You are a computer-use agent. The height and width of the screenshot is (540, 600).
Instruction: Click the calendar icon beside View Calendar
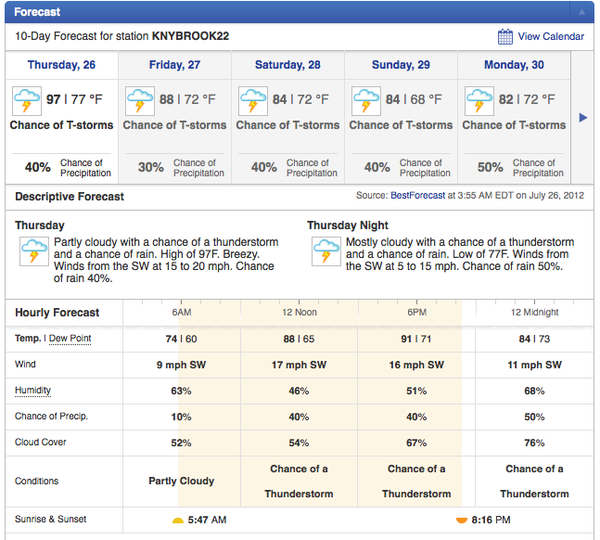pos(505,37)
